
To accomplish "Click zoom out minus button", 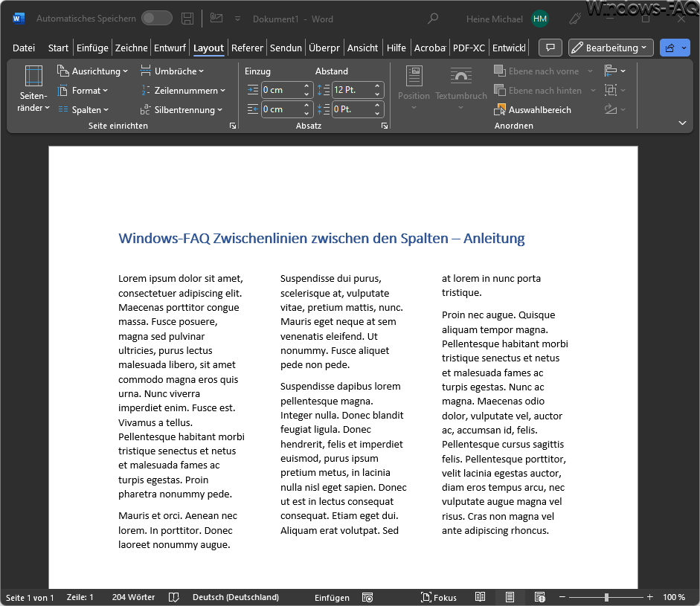I will pyautogui.click(x=562, y=597).
